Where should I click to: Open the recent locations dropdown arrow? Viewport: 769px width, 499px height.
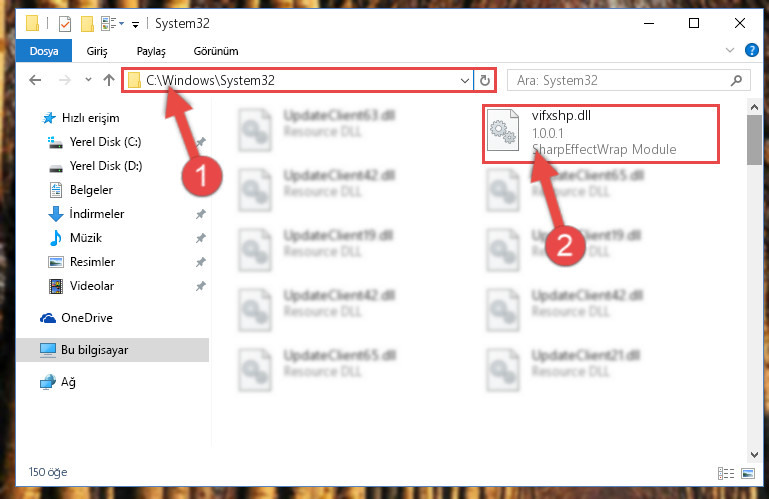[x=88, y=79]
